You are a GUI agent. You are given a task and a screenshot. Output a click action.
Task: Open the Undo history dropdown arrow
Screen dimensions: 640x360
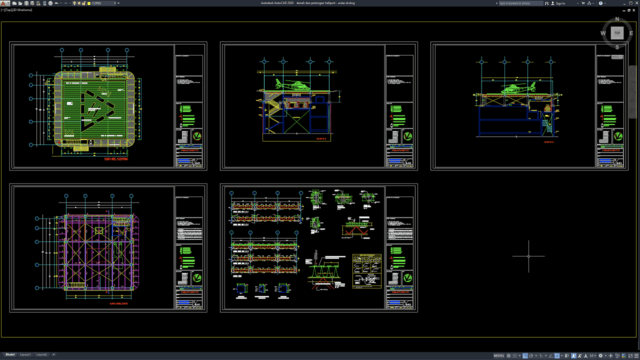point(61,3)
